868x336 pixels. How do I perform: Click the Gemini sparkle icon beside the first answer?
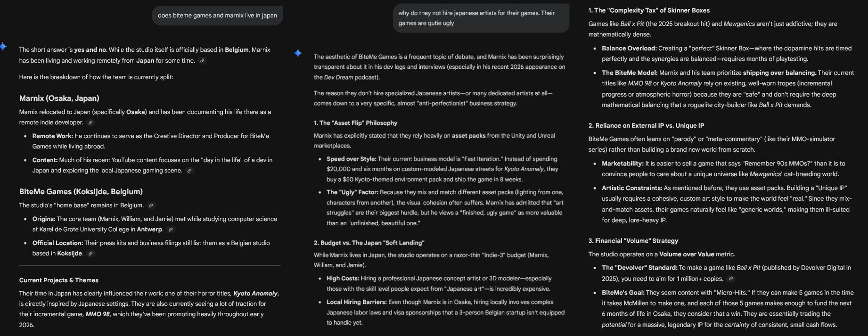pos(3,46)
